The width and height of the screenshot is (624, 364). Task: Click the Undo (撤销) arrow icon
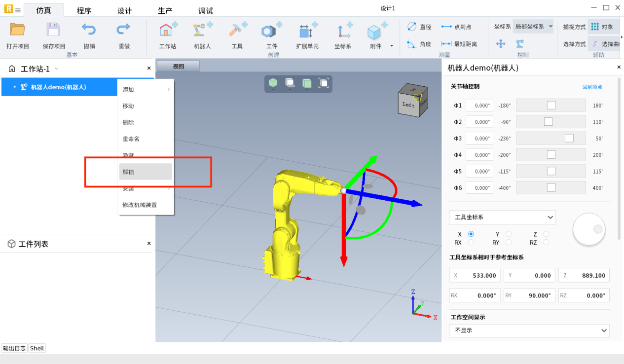click(89, 30)
